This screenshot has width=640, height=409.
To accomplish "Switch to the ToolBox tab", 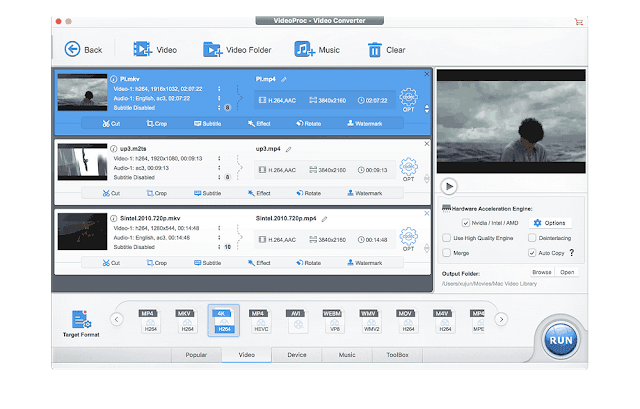I will pyautogui.click(x=398, y=355).
